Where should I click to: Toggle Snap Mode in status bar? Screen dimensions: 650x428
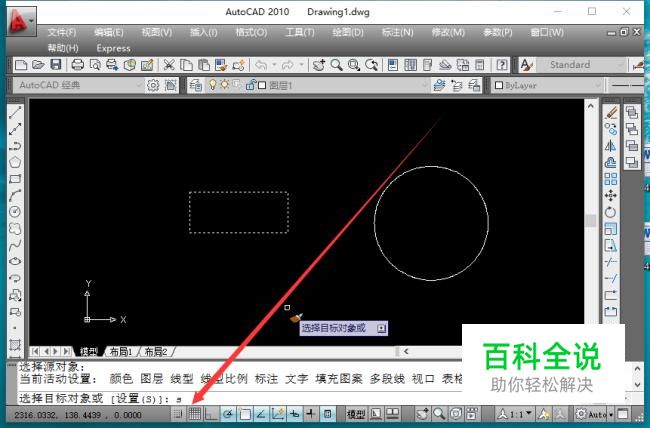tap(178, 413)
